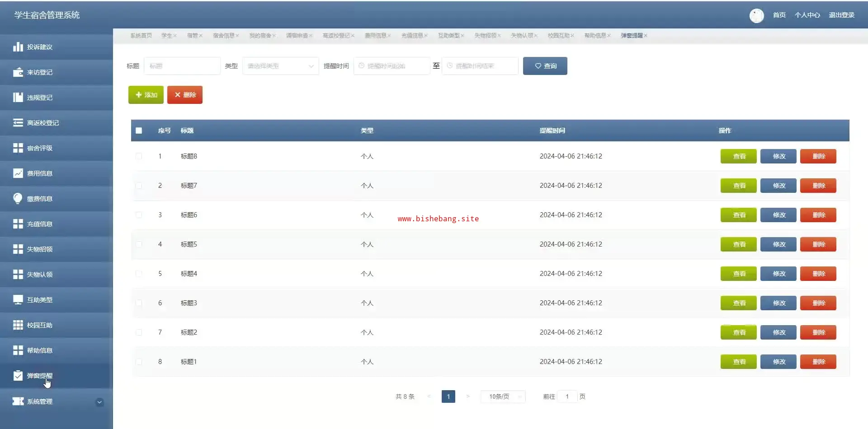The height and width of the screenshot is (429, 868).
Task: Click the 宿舍评级 grid icon in sidebar
Action: [x=18, y=148]
